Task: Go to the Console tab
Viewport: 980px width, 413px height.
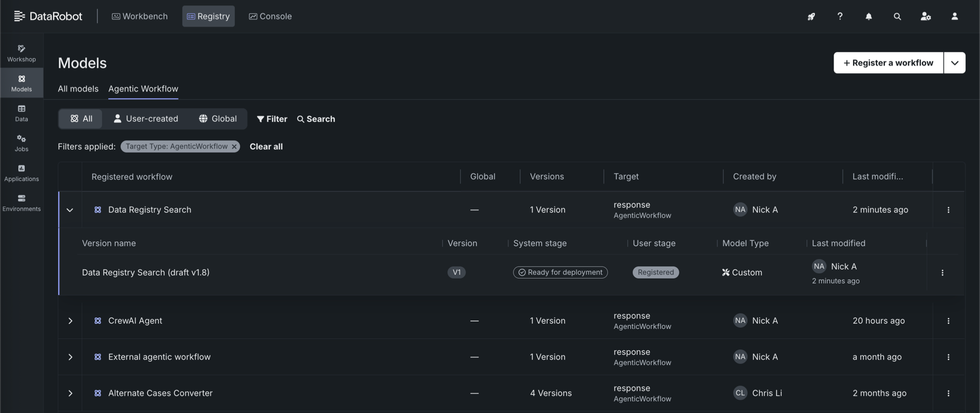Action: pyautogui.click(x=270, y=16)
